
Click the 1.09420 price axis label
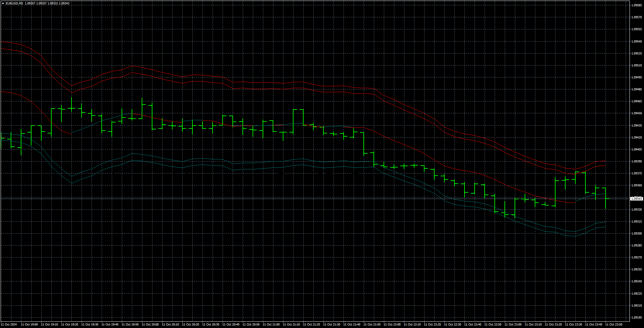click(x=637, y=138)
